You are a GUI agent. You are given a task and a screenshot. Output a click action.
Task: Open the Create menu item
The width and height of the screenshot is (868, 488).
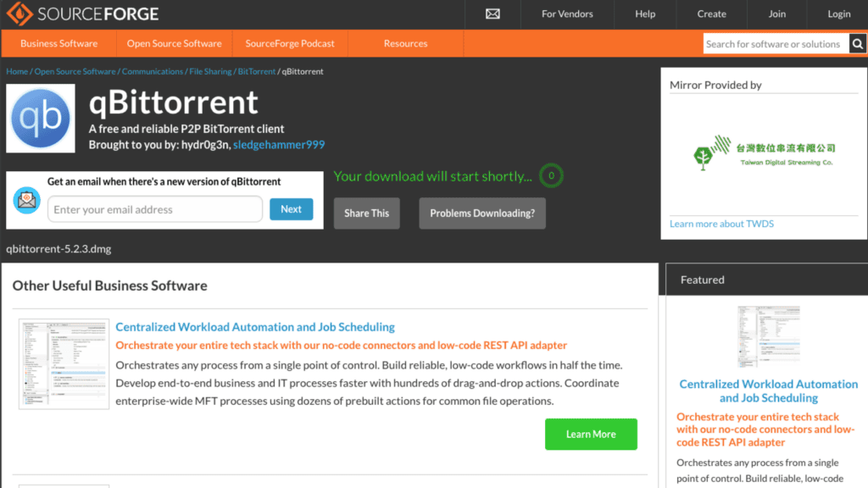tap(711, 14)
